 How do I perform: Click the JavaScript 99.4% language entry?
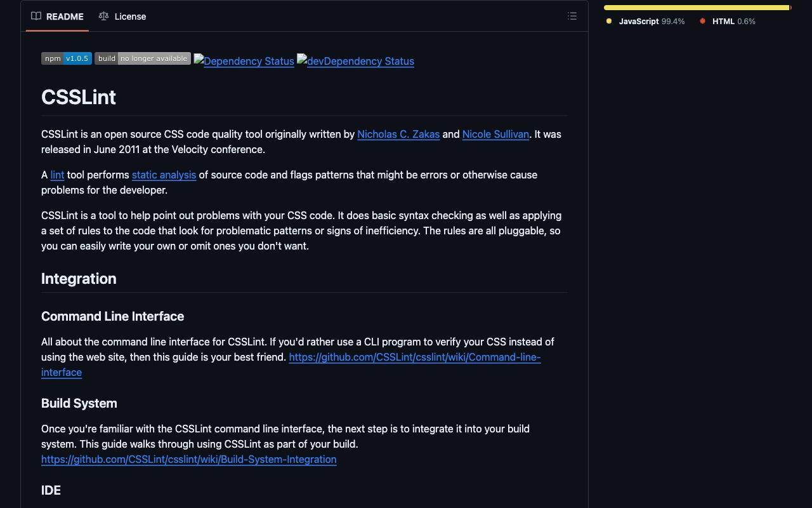pyautogui.click(x=646, y=22)
